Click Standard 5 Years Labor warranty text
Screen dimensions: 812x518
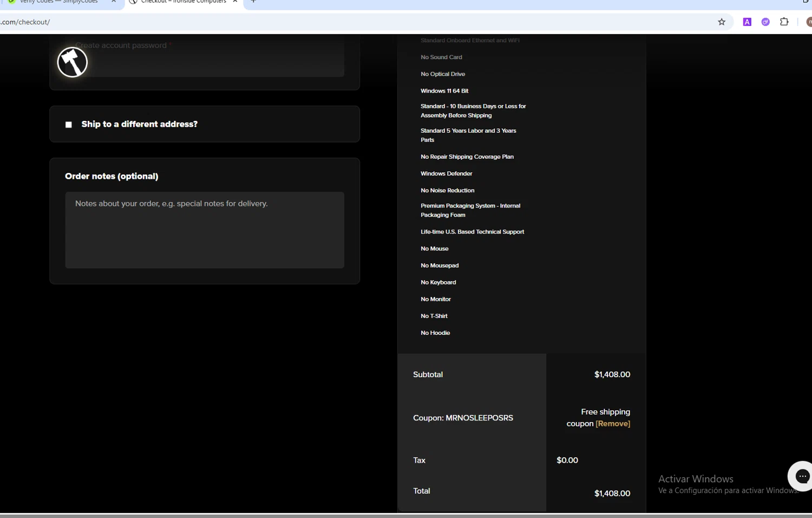(468, 135)
